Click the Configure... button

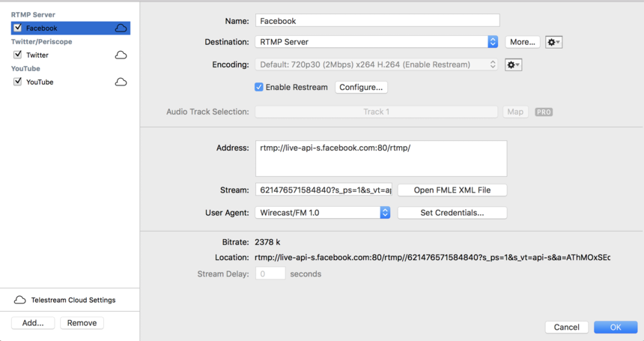361,87
